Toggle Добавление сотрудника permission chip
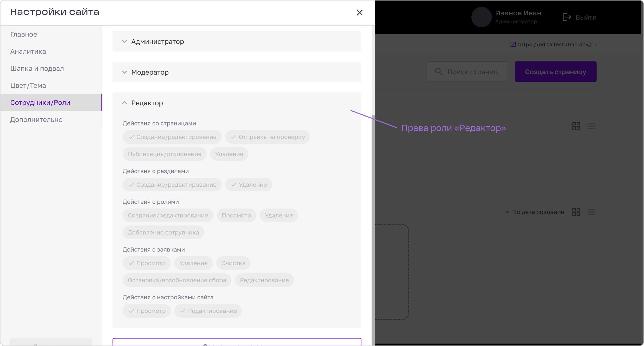Screen dimensions: 644x346 click(x=163, y=232)
